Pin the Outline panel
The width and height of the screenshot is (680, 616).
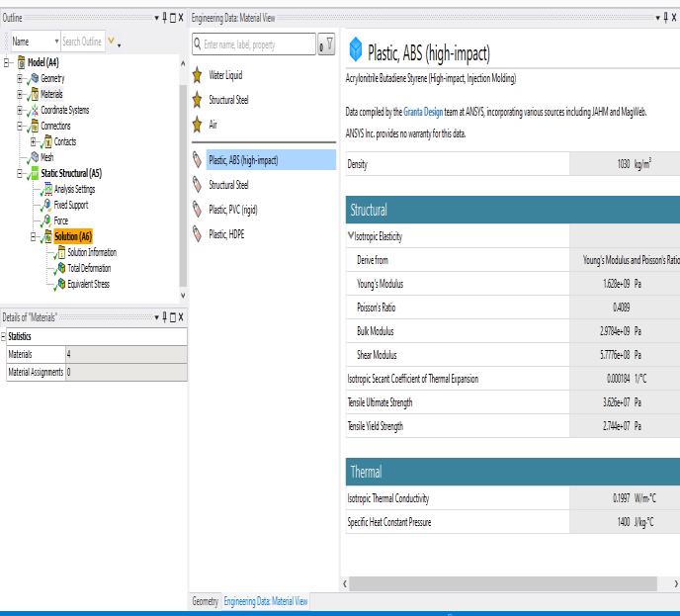165,18
